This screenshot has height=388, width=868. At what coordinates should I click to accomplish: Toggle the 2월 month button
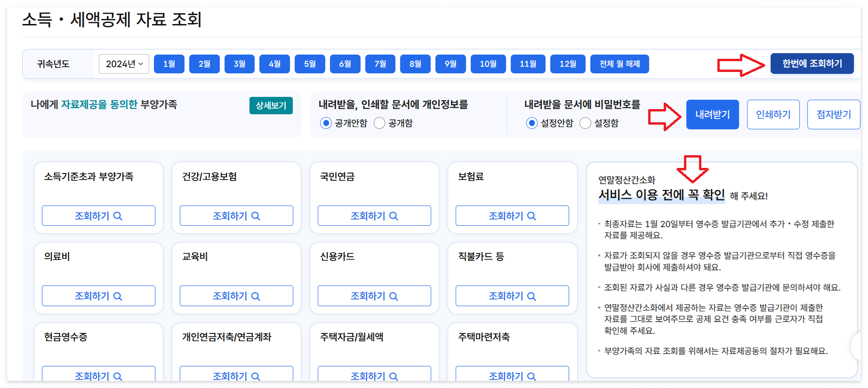[x=204, y=64]
